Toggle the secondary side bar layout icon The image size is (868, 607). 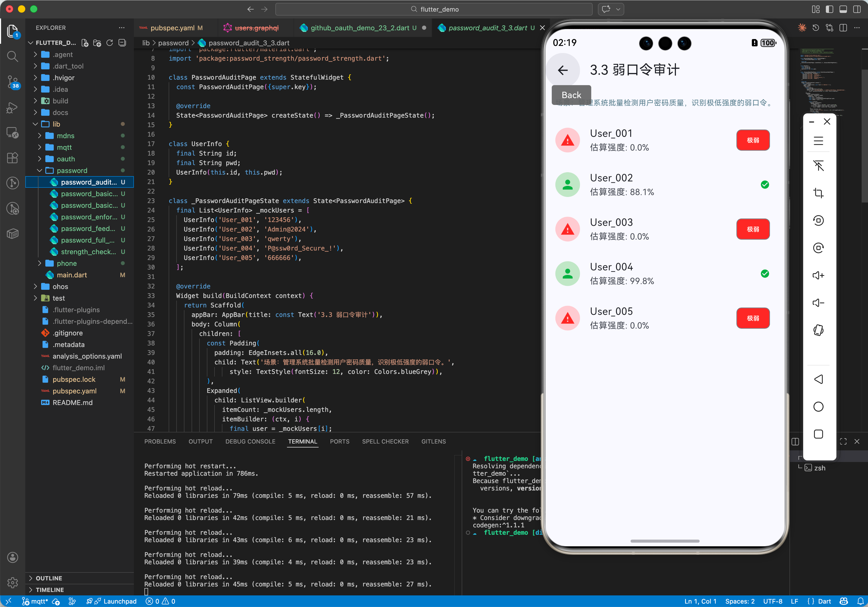(x=857, y=9)
